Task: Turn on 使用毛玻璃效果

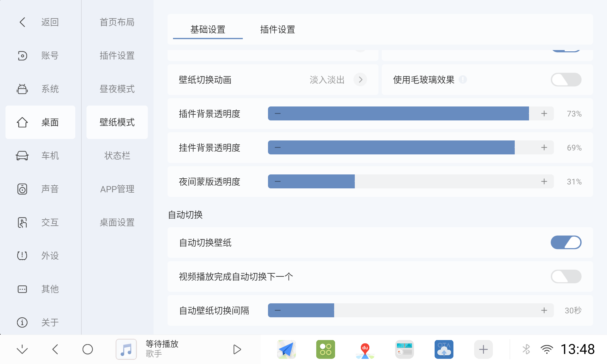Action: point(566,79)
